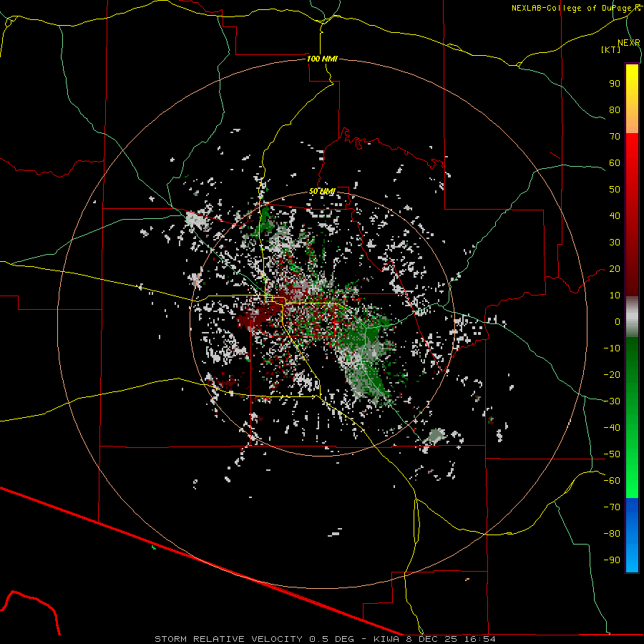Select the blue segment of the color bar
Image resolution: width=644 pixels, height=644 pixels.
point(632,535)
